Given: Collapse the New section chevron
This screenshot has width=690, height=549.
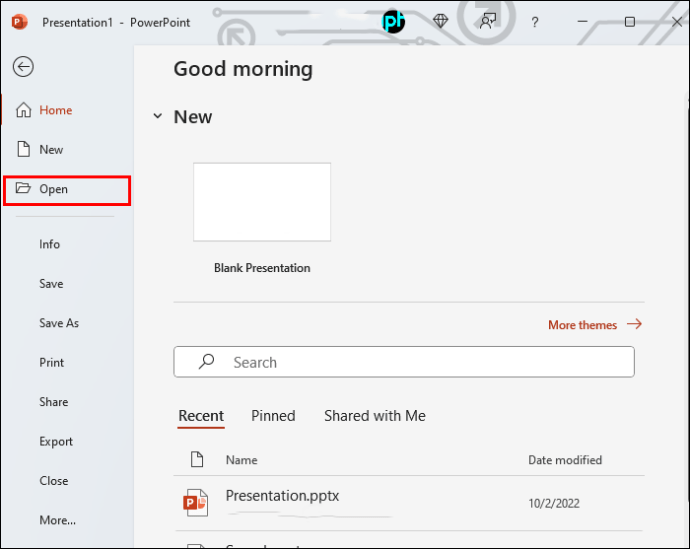Looking at the screenshot, I should click(x=157, y=117).
